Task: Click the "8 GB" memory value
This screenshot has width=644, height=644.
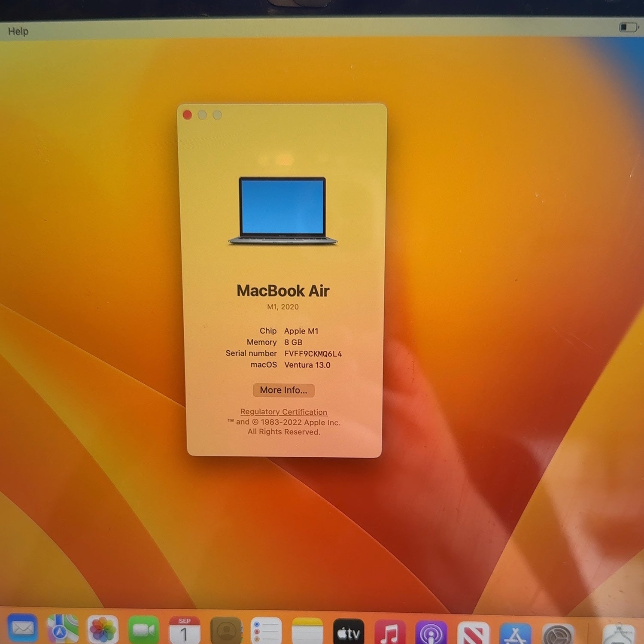Action: tap(293, 342)
